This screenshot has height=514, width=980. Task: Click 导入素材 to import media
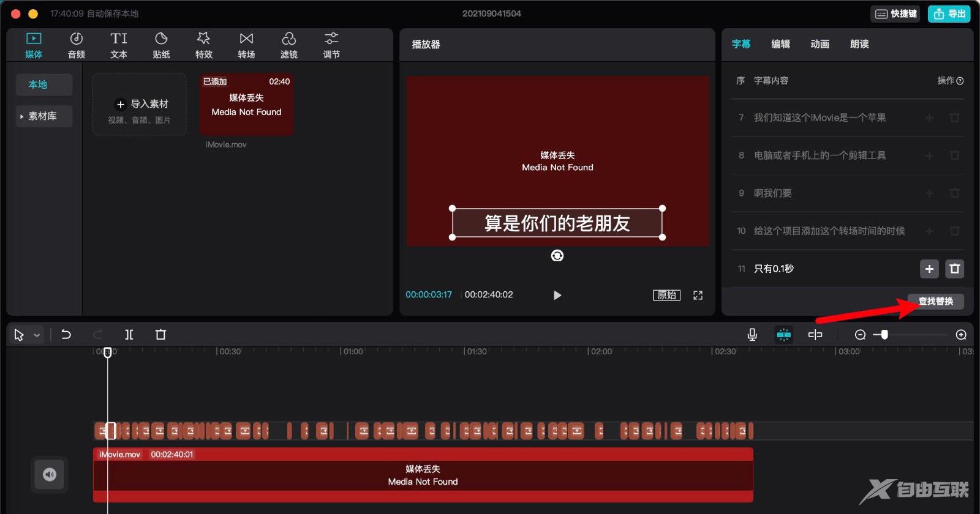[x=140, y=105]
